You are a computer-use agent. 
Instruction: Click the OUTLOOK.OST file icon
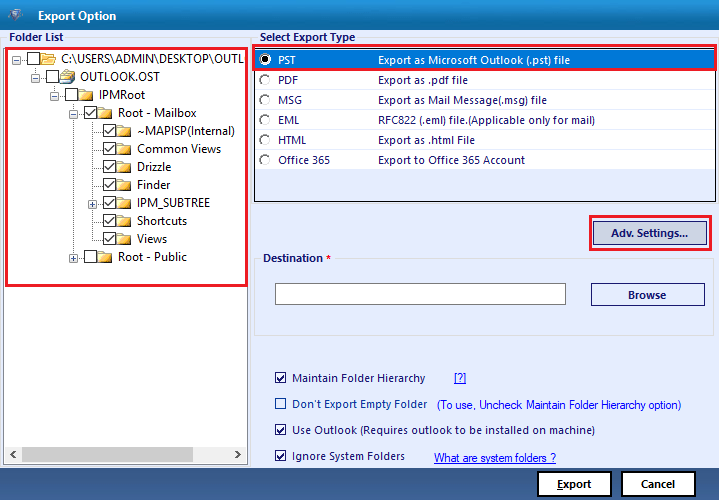point(67,77)
